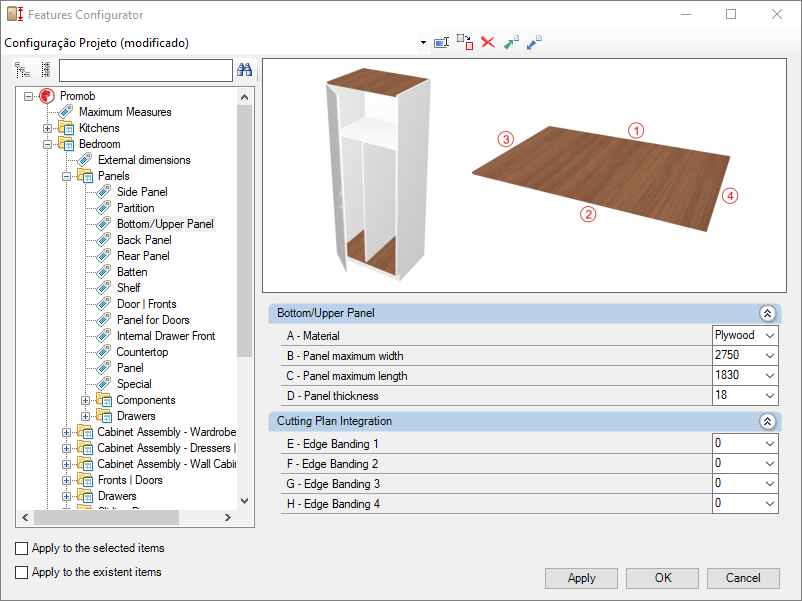Open the Panel thickness dropdown
802x601 pixels.
tap(745, 395)
